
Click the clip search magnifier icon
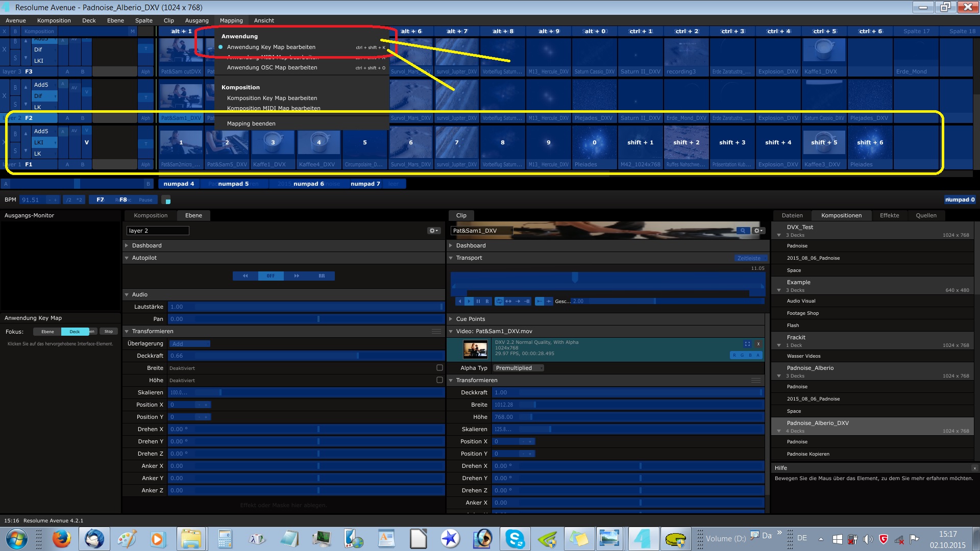click(743, 231)
